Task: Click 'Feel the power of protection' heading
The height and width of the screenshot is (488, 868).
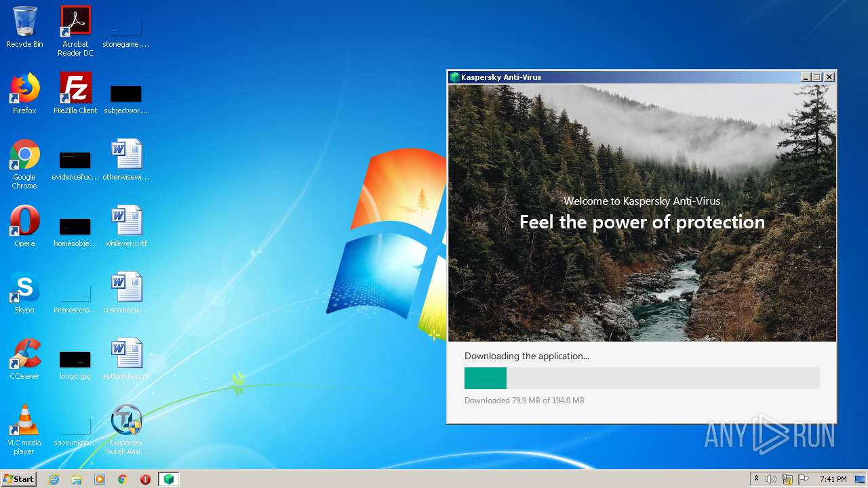Action: [642, 222]
